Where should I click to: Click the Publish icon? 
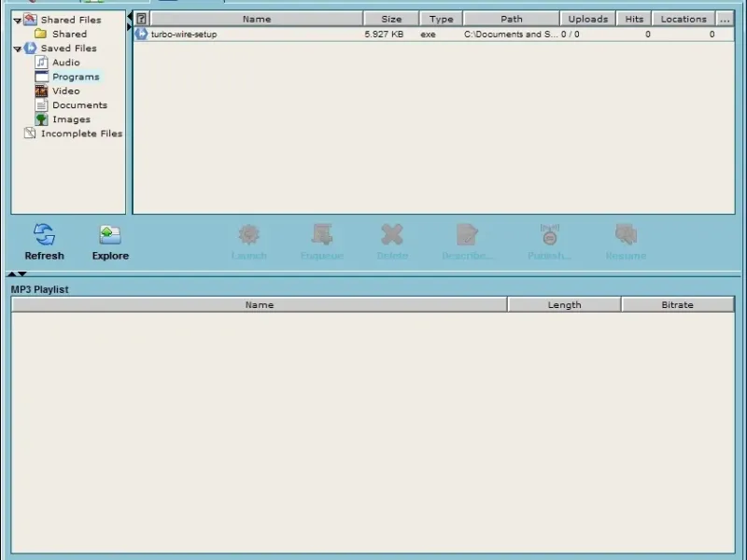[x=549, y=234]
